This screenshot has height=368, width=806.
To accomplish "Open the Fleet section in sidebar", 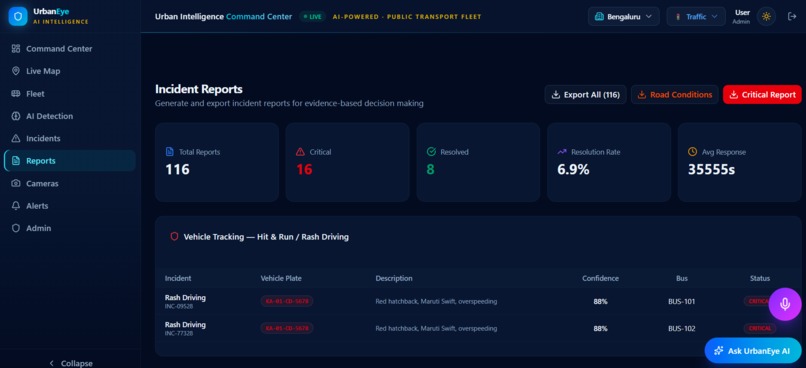I will click(x=70, y=94).
